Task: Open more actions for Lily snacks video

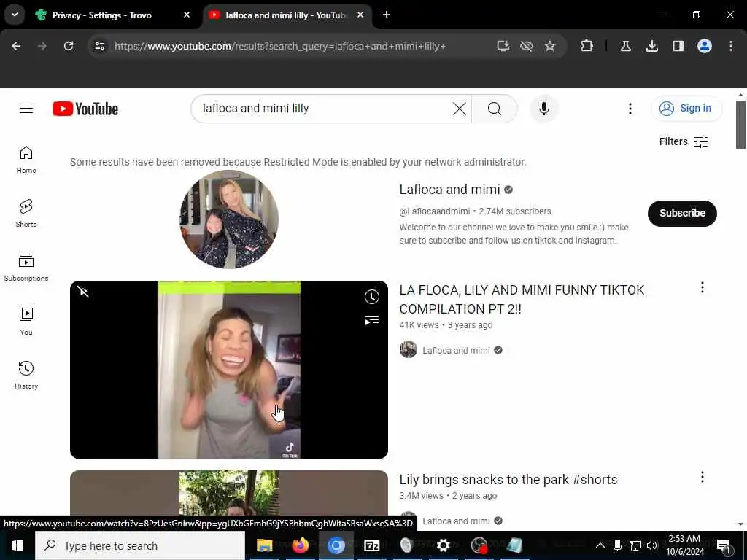Action: [x=703, y=477]
